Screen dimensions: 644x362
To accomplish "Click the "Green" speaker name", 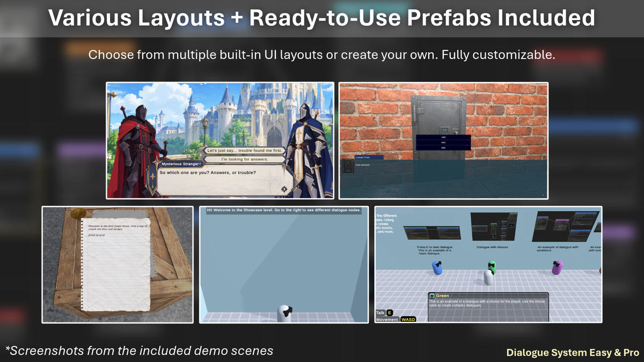I will pos(443,295).
